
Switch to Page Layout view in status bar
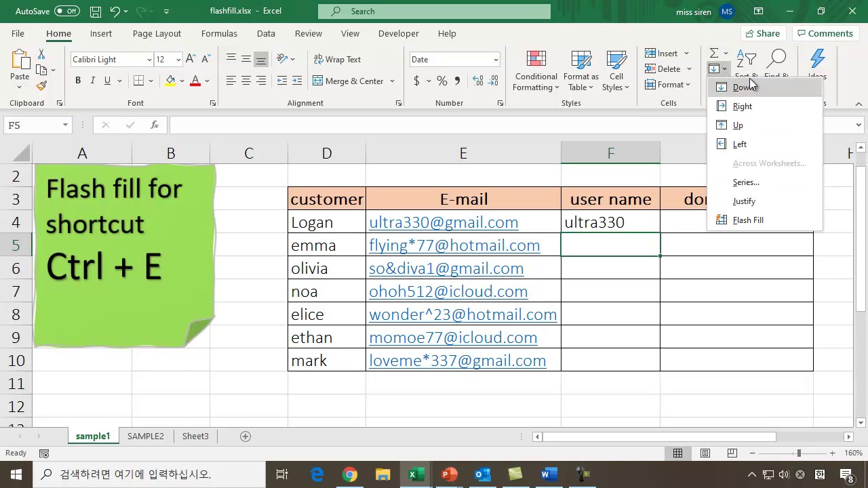(705, 453)
